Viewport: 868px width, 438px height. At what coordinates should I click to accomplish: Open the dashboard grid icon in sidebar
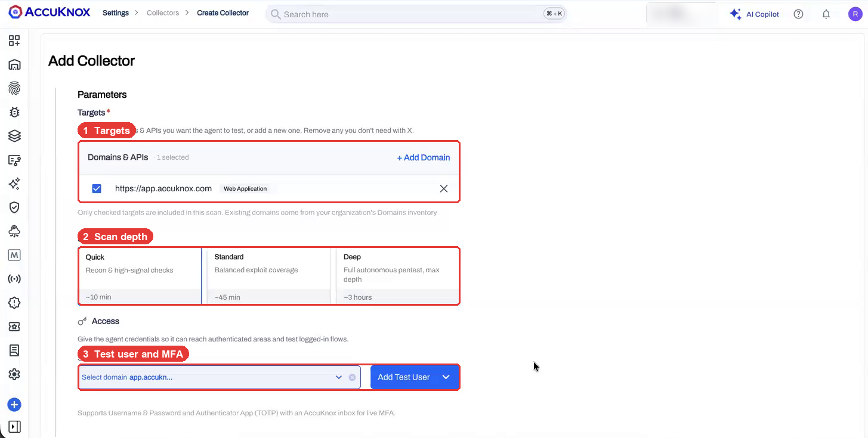tap(14, 41)
